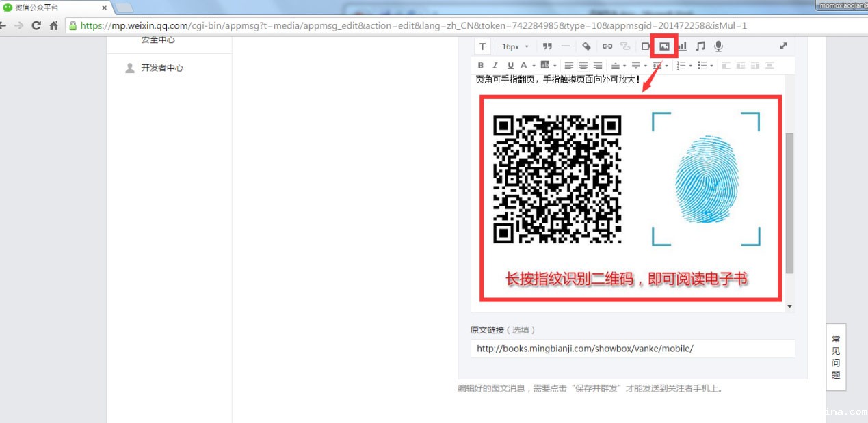
Task: Toggle italic formatting
Action: click(495, 66)
